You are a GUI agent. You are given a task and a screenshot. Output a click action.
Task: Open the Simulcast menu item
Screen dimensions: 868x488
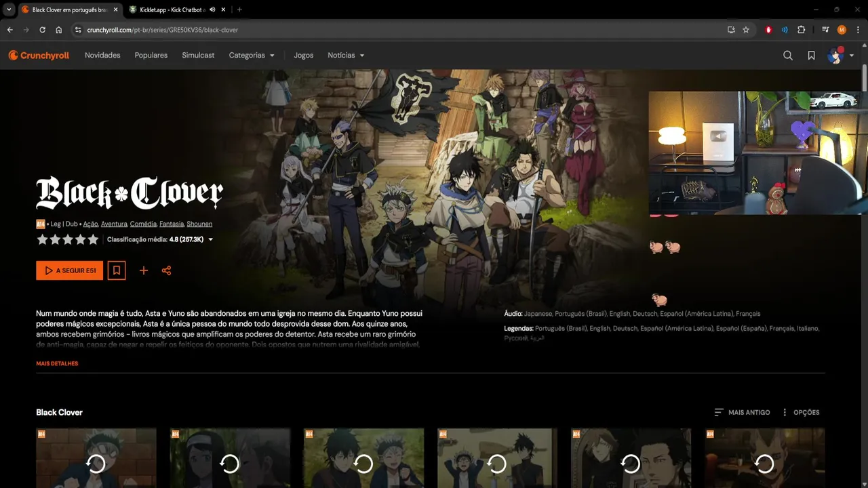(x=198, y=56)
